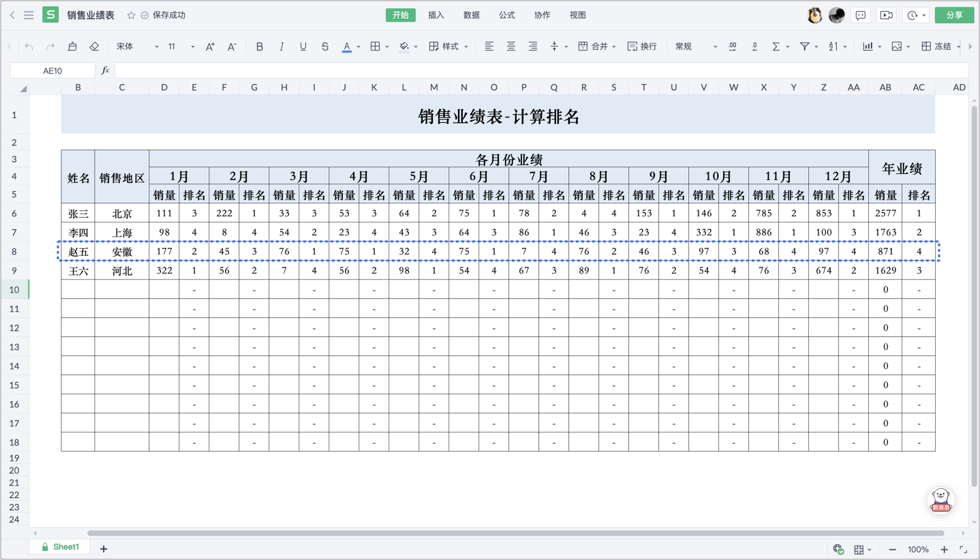Open the 公式 tab
The height and width of the screenshot is (560, 980).
pyautogui.click(x=507, y=15)
